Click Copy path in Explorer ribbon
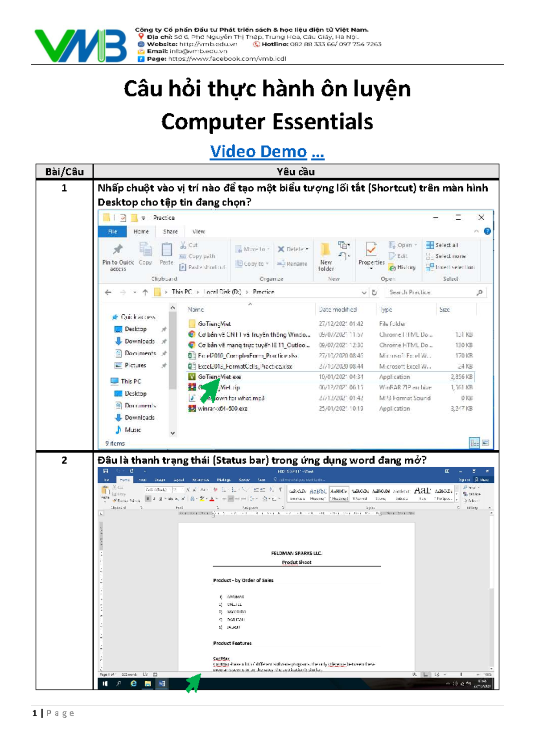The image size is (535, 756). [x=198, y=256]
